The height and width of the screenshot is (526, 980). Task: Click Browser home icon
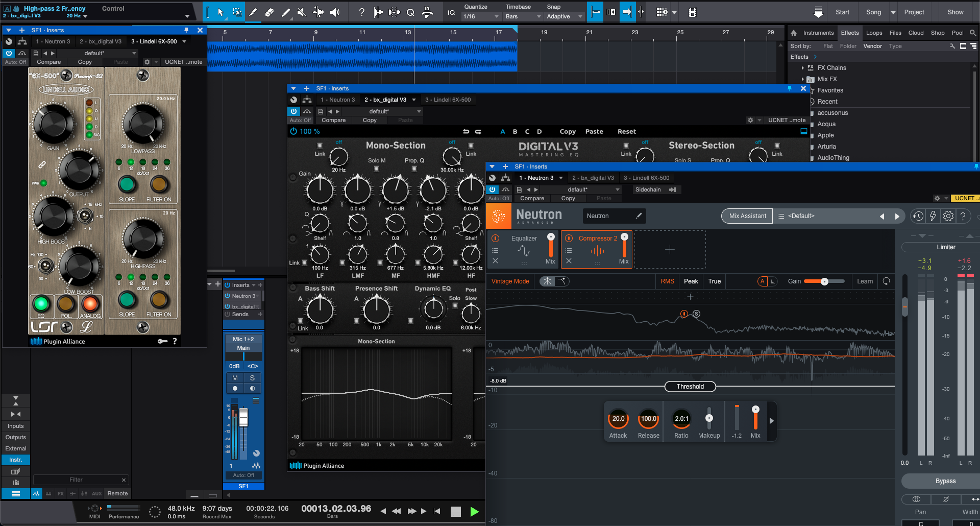pyautogui.click(x=794, y=33)
